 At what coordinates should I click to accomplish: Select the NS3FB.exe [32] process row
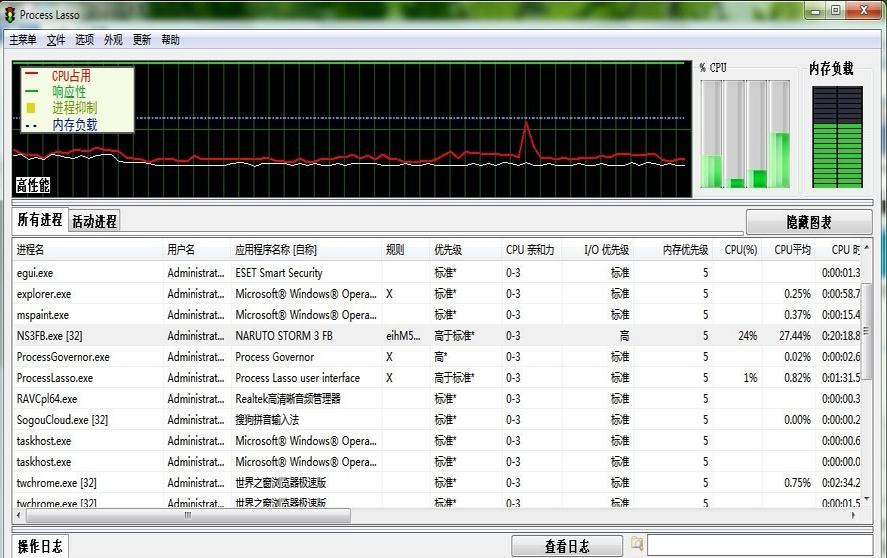(437, 336)
